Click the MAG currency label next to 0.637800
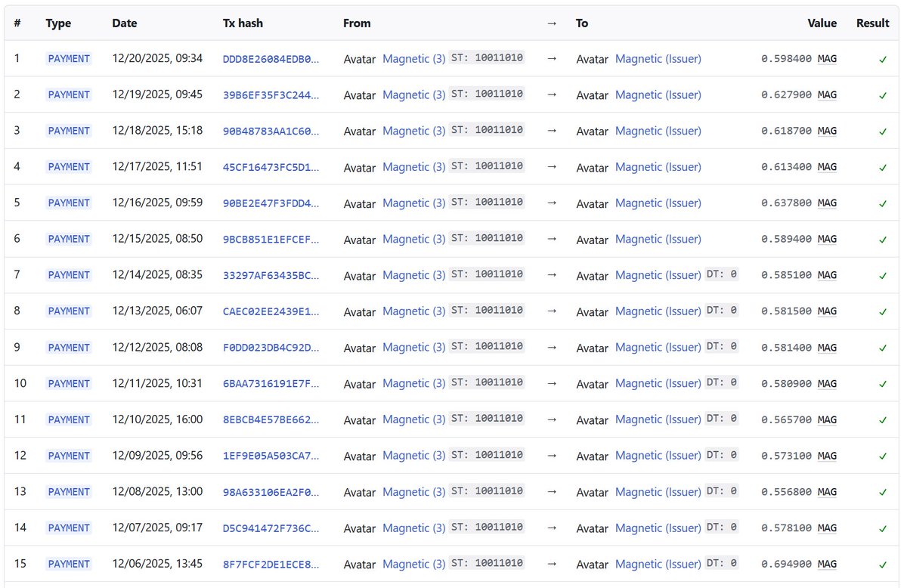907x588 pixels. 827,203
